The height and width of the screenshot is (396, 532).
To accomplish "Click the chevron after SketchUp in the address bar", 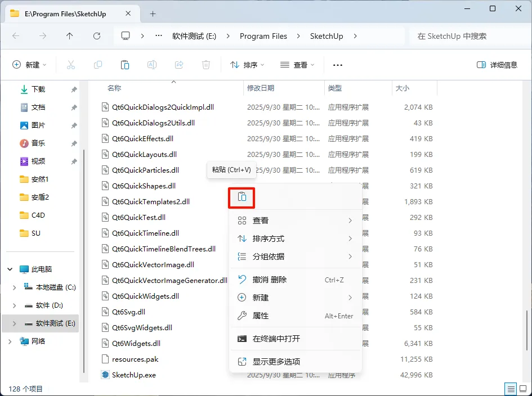I will [355, 36].
